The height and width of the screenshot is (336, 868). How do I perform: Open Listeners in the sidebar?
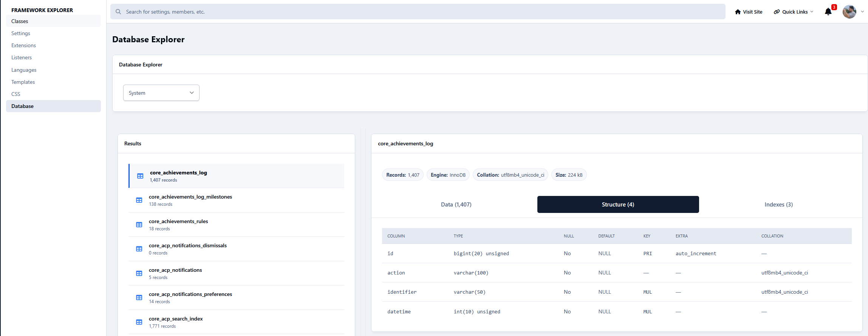coord(53,57)
